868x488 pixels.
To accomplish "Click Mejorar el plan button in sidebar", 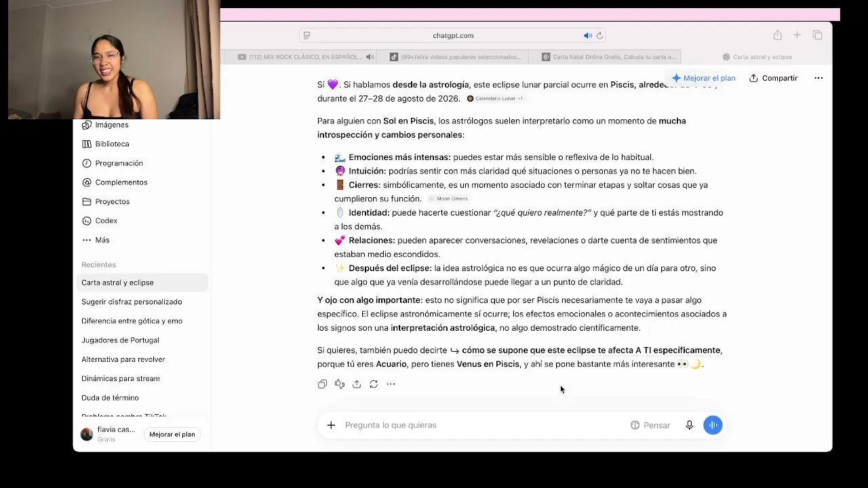I will [172, 434].
